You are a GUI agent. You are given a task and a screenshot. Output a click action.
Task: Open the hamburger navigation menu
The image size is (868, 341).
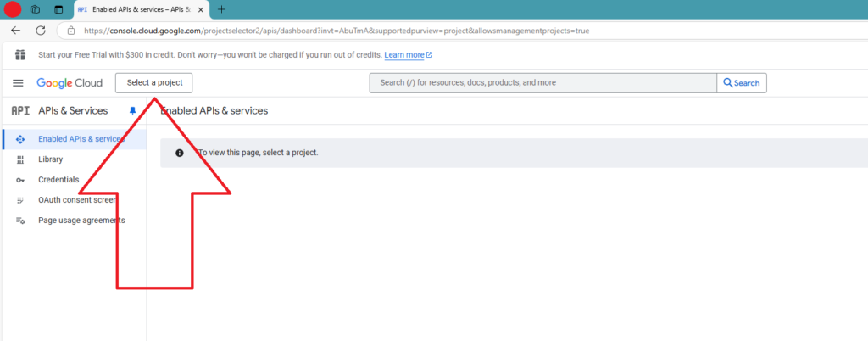[x=18, y=83]
